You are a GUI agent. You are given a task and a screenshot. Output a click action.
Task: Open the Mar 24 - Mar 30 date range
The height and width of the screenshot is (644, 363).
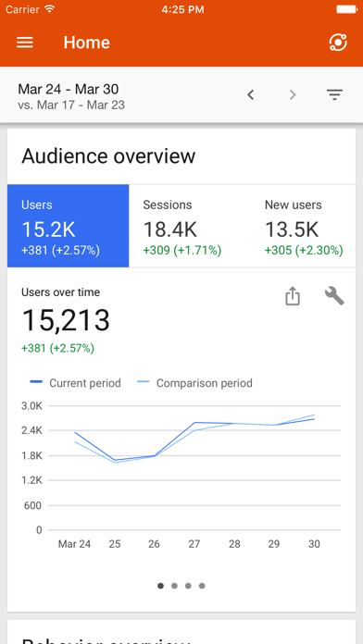69,89
